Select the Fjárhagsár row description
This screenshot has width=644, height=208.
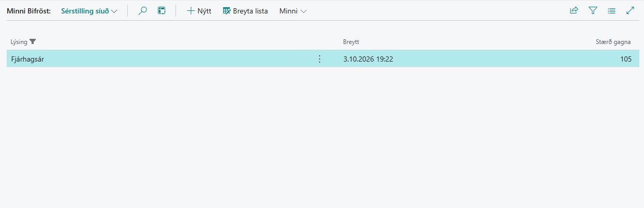27,59
